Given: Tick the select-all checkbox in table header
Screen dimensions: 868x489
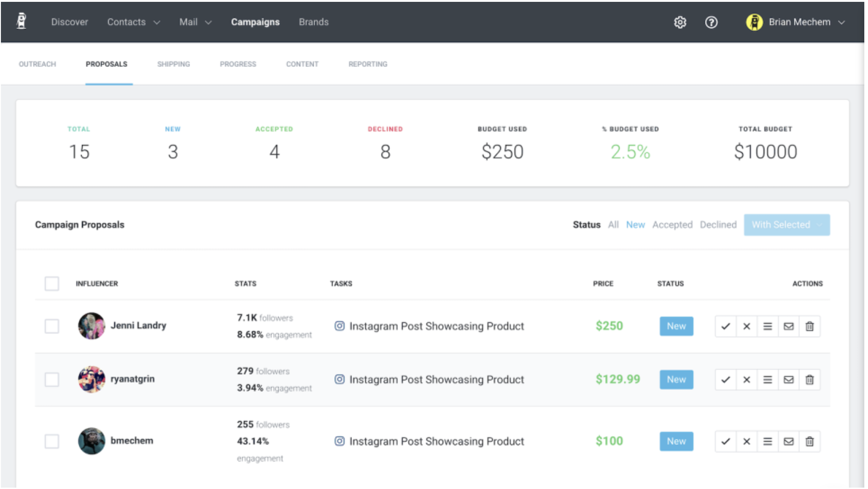Looking at the screenshot, I should point(52,283).
